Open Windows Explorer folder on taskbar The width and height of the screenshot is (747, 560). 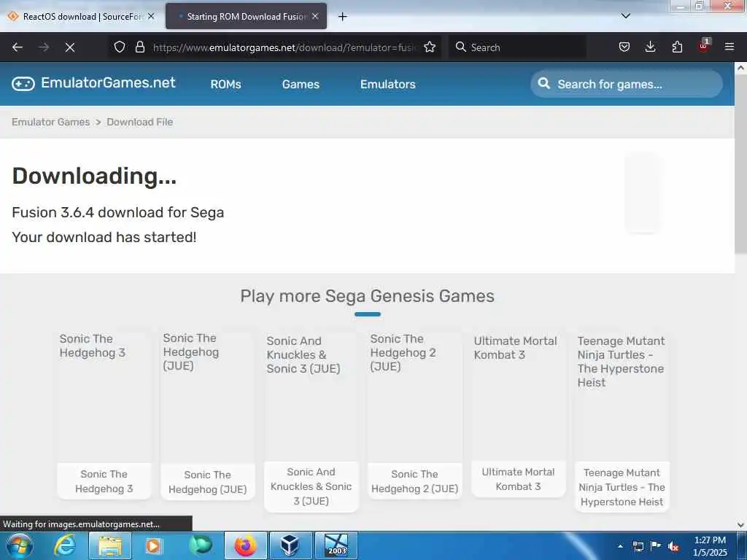[110, 545]
